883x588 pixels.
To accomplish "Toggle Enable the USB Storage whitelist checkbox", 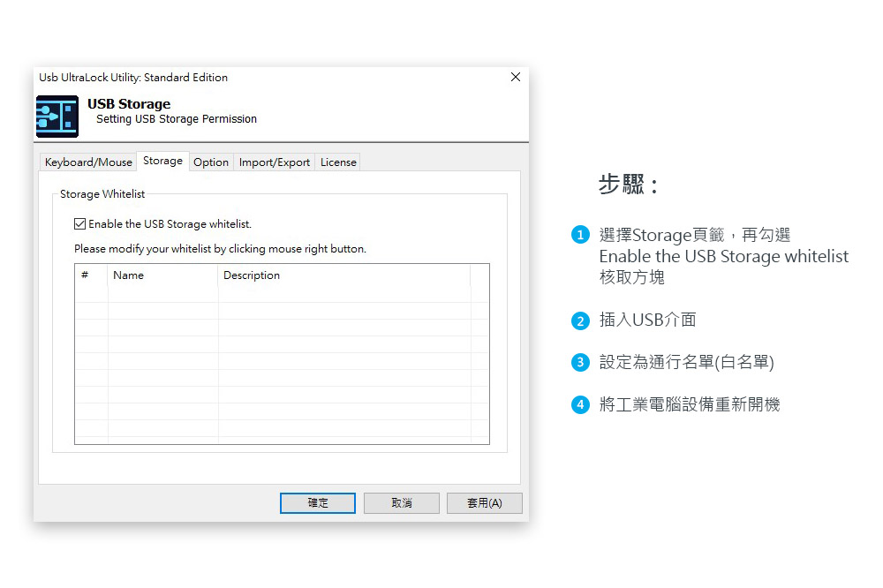I will click(80, 223).
